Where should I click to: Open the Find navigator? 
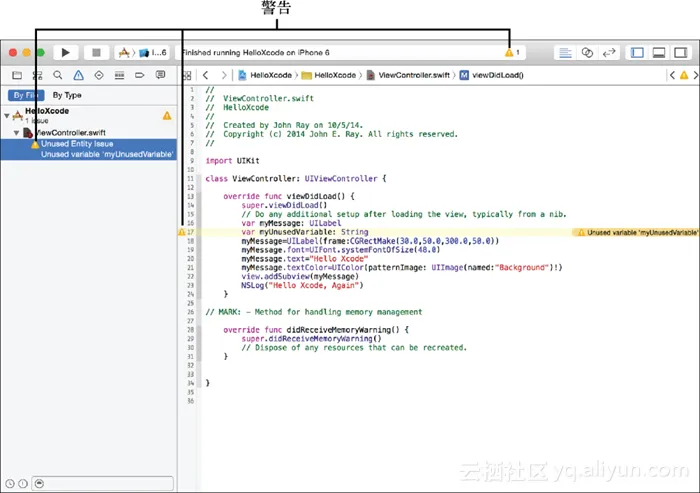coord(58,75)
